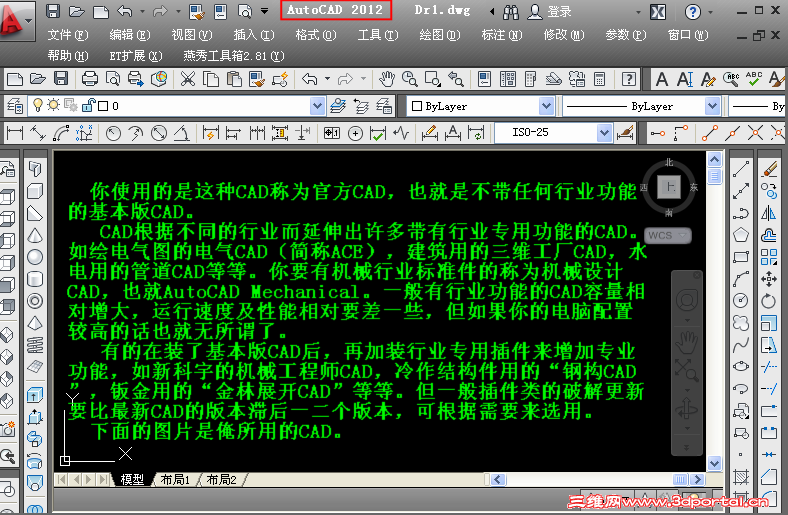Click the vertical scrollbar down arrow
788x515 pixels.
(714, 463)
